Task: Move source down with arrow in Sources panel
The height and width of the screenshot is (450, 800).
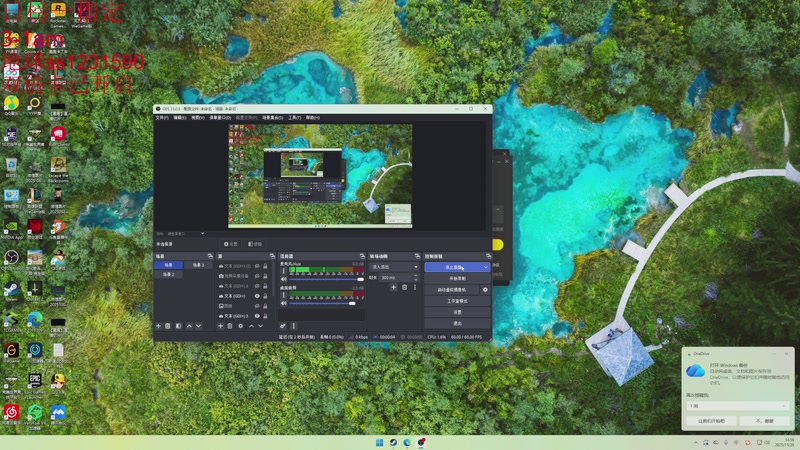Action: tap(261, 326)
